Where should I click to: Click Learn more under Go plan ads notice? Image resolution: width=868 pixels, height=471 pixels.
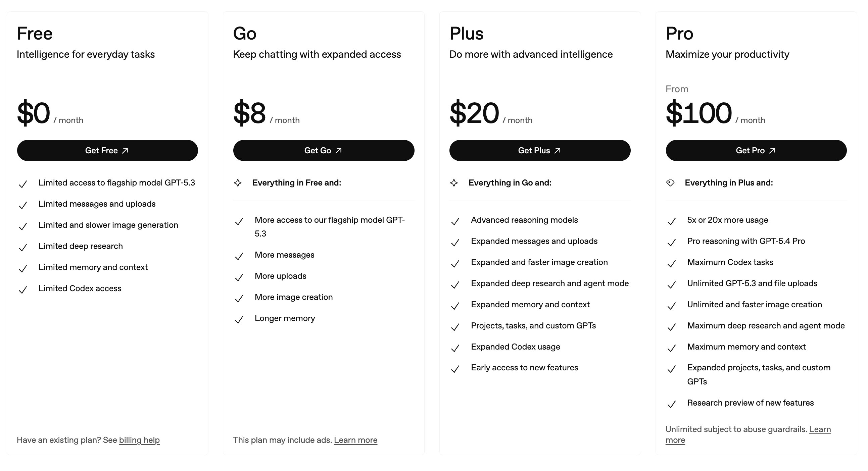[355, 440]
